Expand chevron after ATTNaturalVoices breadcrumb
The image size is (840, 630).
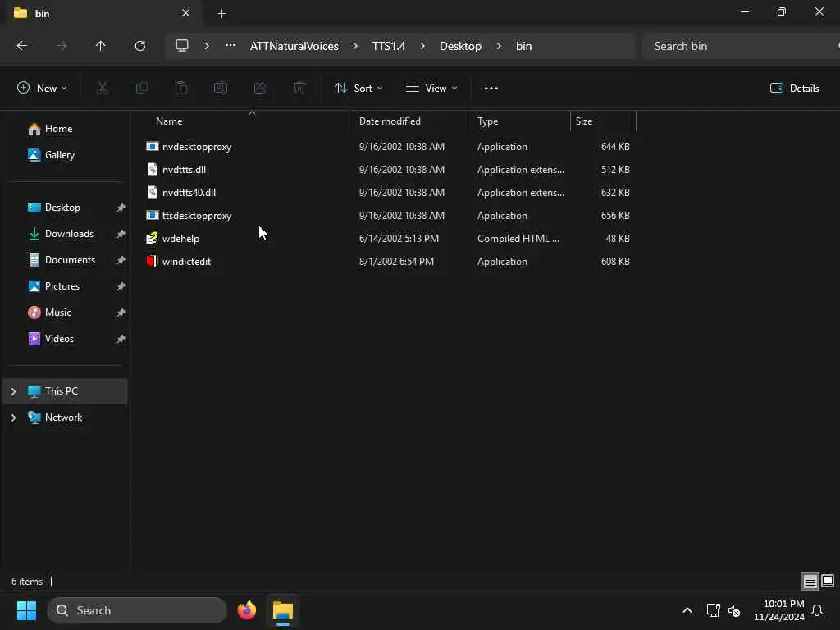point(354,46)
